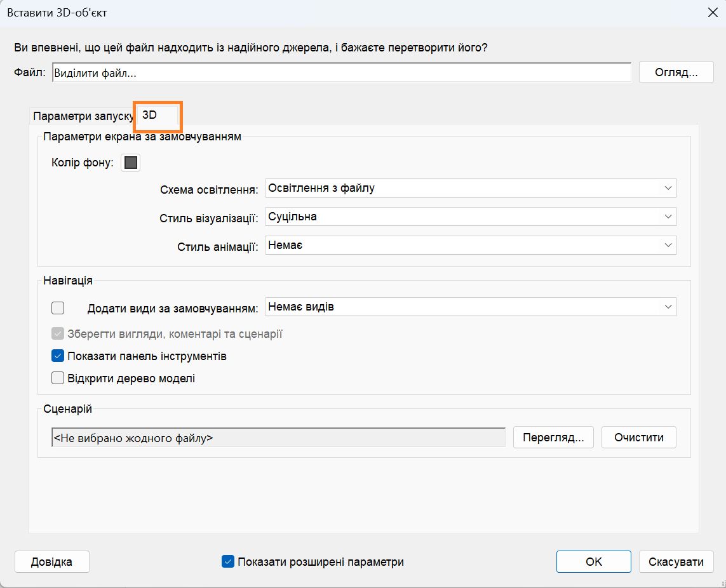The width and height of the screenshot is (726, 588).
Task: Close the Вставити 3D-об'єкт dialog
Action: pos(713,11)
